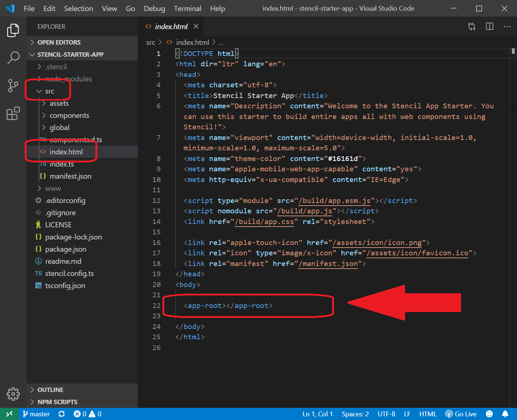Open the remote window indicator
The image size is (517, 420).
pyautogui.click(x=9, y=414)
